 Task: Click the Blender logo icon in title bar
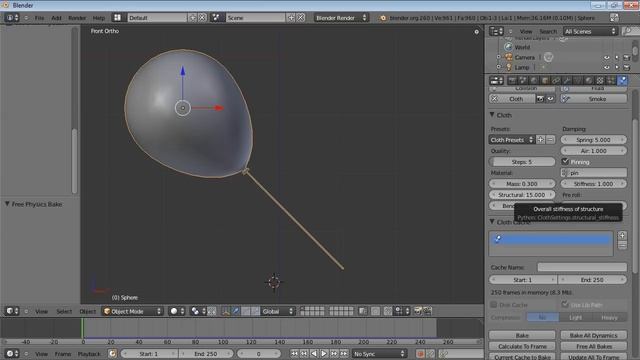click(6, 5)
